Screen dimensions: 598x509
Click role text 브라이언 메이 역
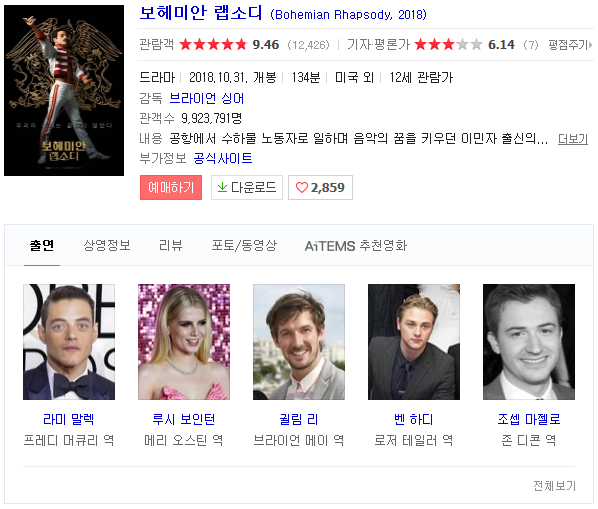[299, 441]
